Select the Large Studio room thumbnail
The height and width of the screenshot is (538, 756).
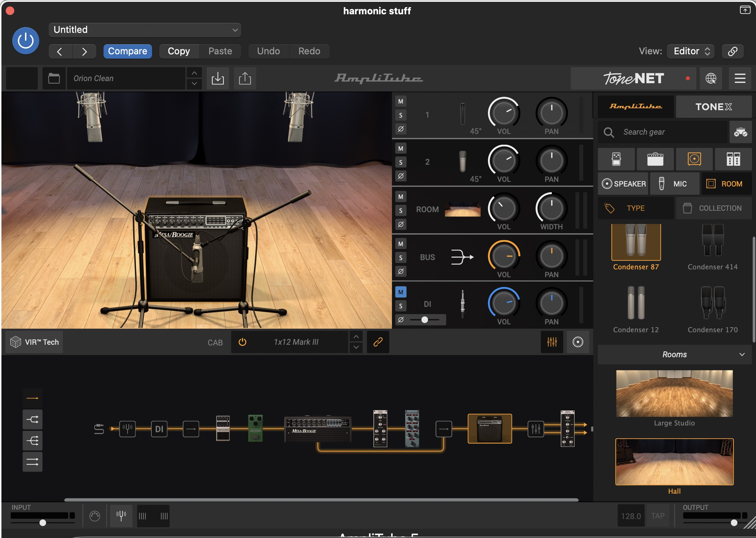(x=674, y=393)
